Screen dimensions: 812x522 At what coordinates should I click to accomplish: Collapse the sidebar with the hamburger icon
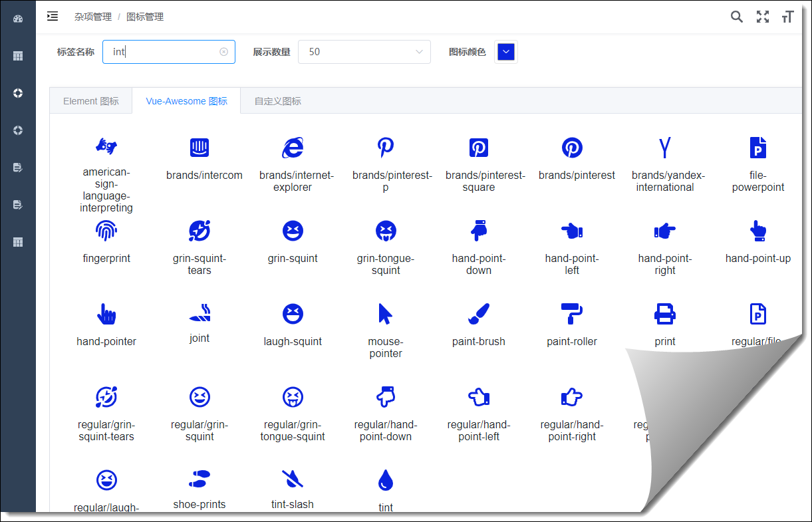click(x=53, y=17)
